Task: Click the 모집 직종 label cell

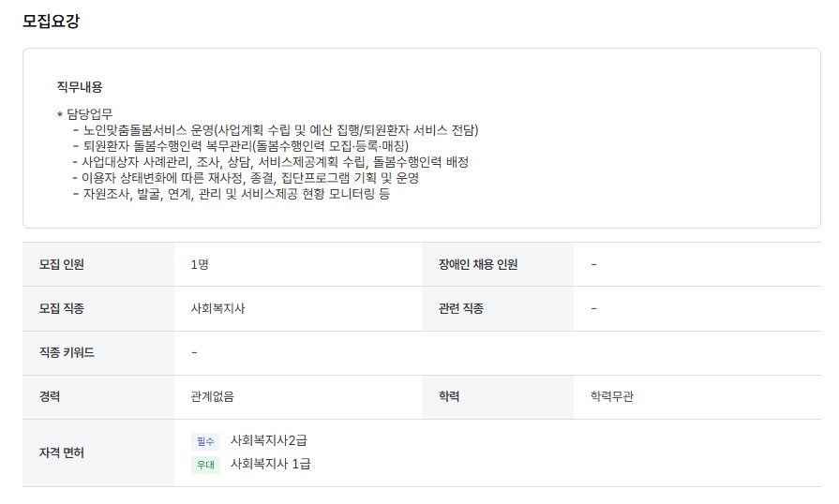Action: click(x=98, y=309)
